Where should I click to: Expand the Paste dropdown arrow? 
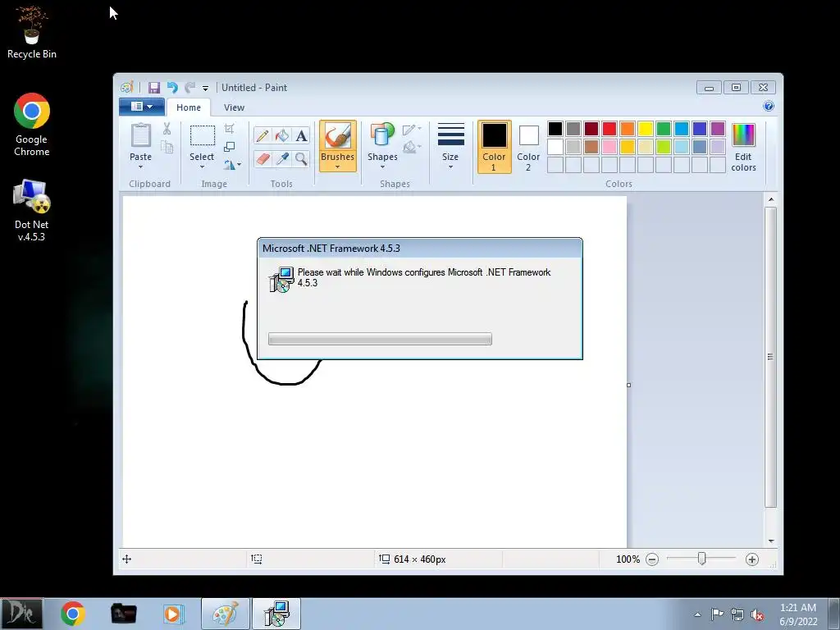140,167
